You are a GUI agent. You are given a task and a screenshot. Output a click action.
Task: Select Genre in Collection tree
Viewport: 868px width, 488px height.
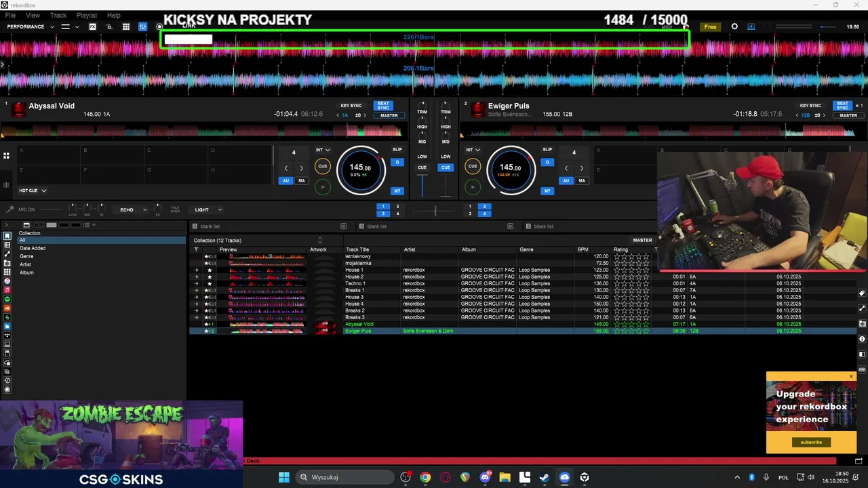(x=26, y=256)
